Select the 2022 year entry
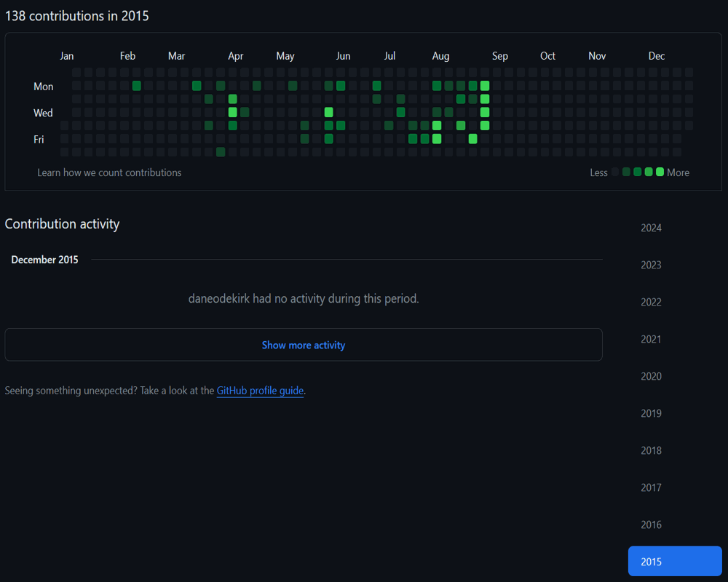The width and height of the screenshot is (728, 582). [651, 302]
